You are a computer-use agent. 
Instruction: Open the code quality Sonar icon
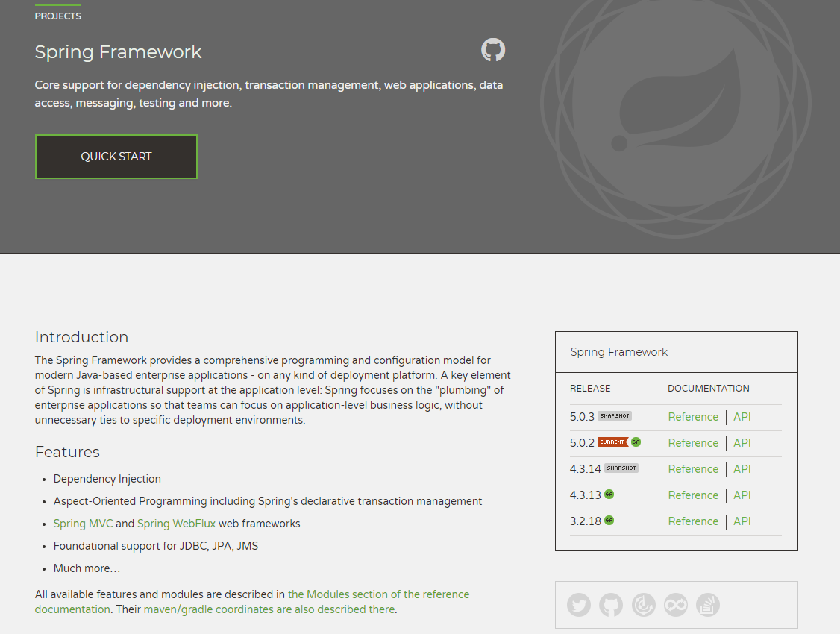[643, 605]
